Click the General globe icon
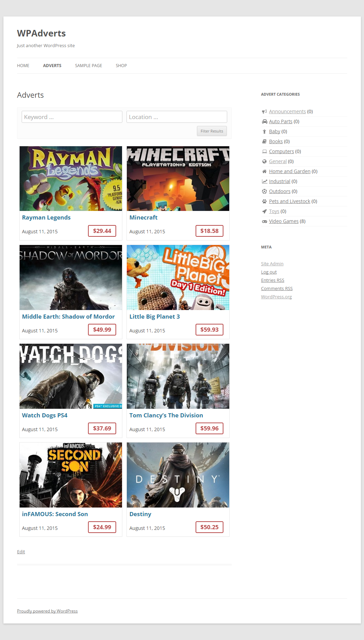364x640 pixels. (264, 161)
